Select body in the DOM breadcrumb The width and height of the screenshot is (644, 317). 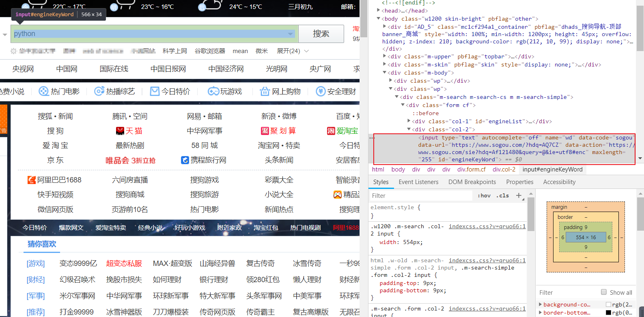[x=398, y=169]
